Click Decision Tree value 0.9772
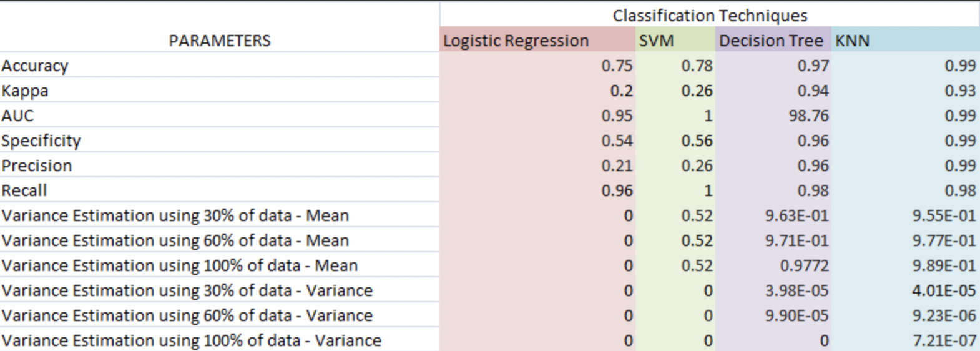The image size is (980, 351). [x=773, y=265]
